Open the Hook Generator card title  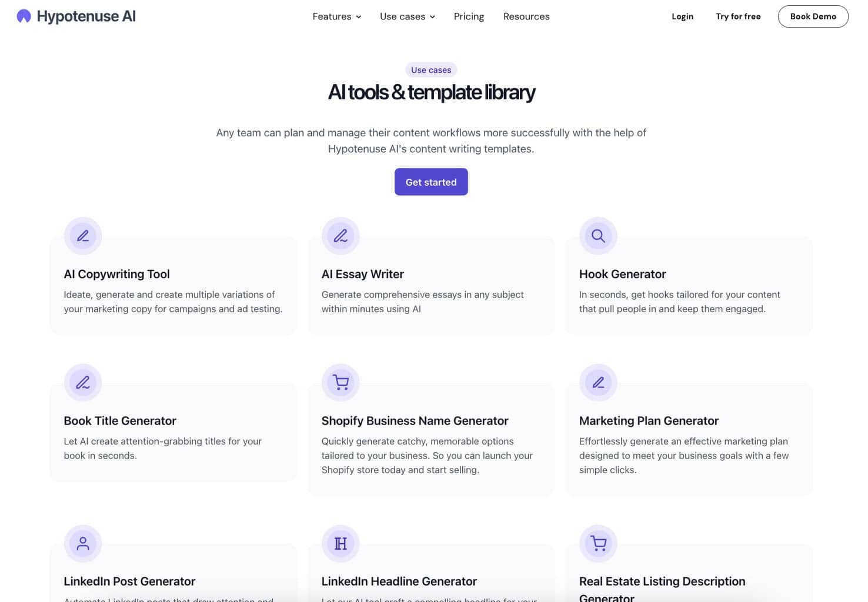[x=622, y=274]
